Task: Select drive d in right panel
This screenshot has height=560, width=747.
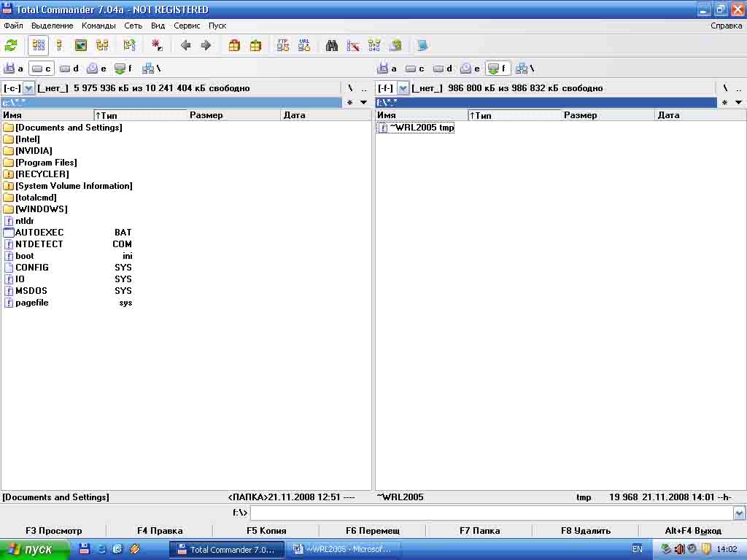Action: pyautogui.click(x=443, y=69)
